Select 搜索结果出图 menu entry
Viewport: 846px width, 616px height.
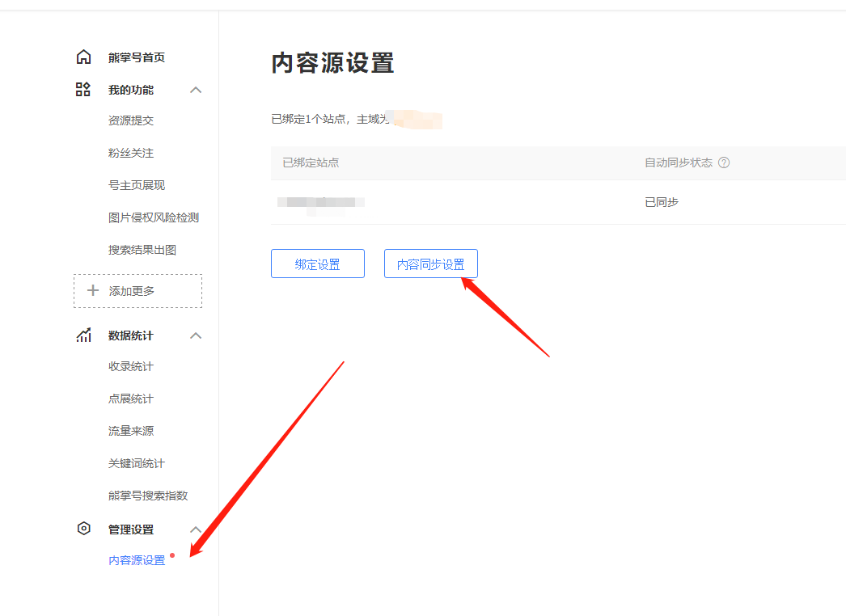(142, 250)
